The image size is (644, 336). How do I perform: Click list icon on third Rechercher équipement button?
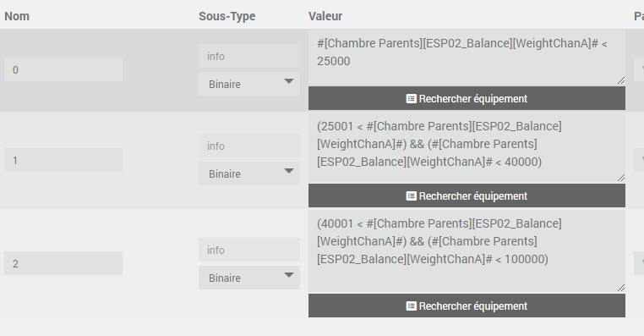(x=411, y=306)
